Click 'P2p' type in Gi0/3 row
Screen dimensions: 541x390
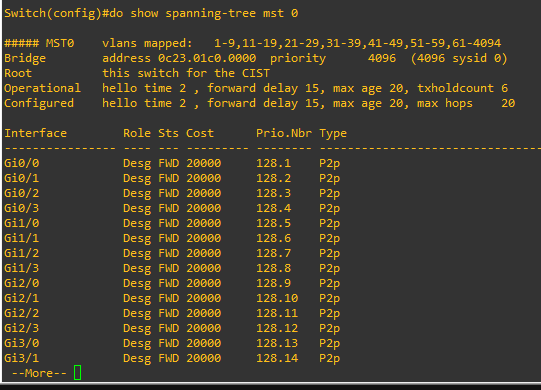329,209
